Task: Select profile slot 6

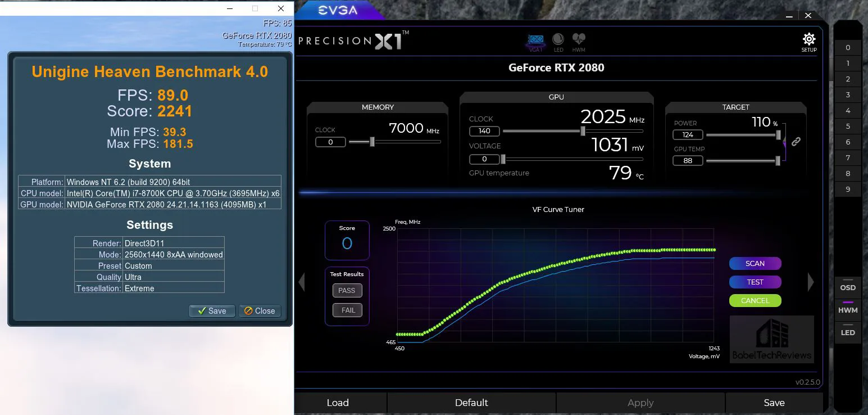Action: (x=848, y=142)
